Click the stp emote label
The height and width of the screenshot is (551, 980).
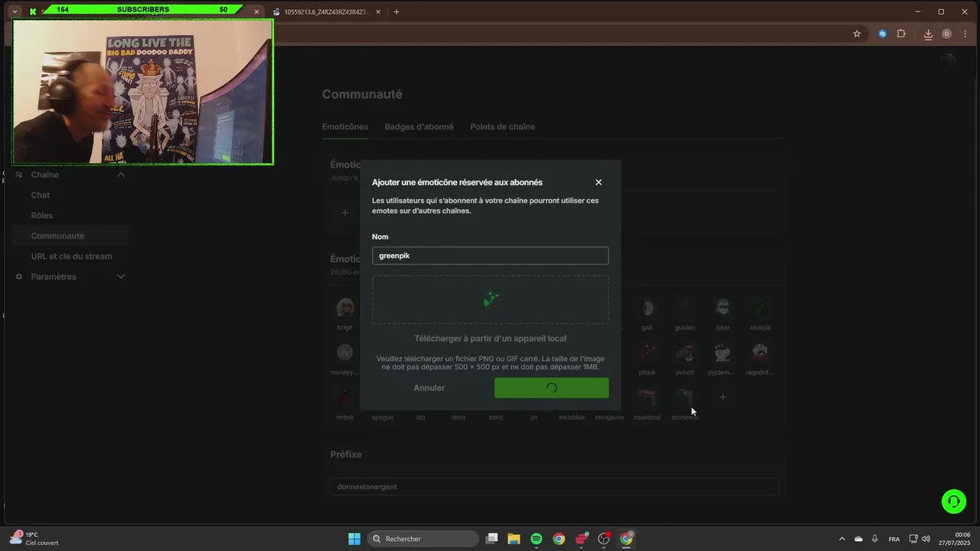point(420,417)
